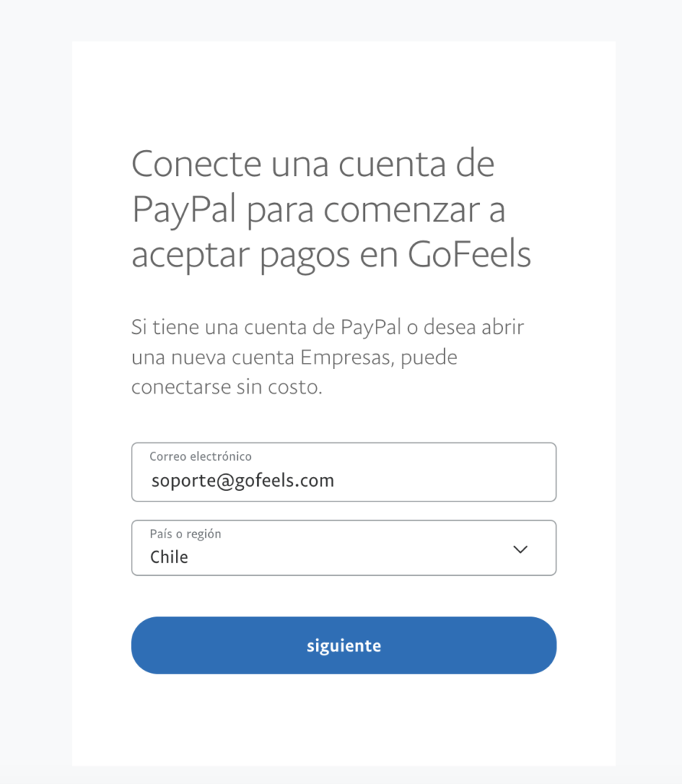The width and height of the screenshot is (682, 784).
Task: Click the "País o región" field label
Action: coord(185,534)
